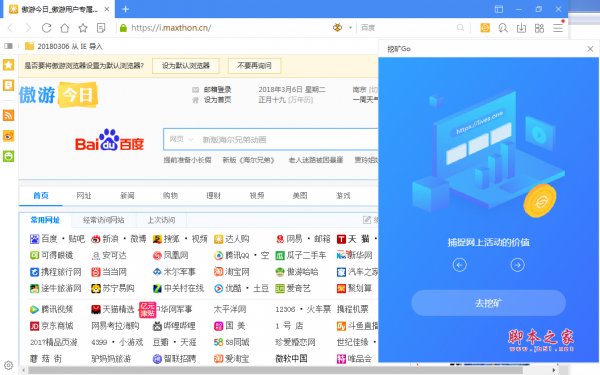The image size is (600, 375).
Task: Close the 挖矿Go panel
Action: pos(590,49)
